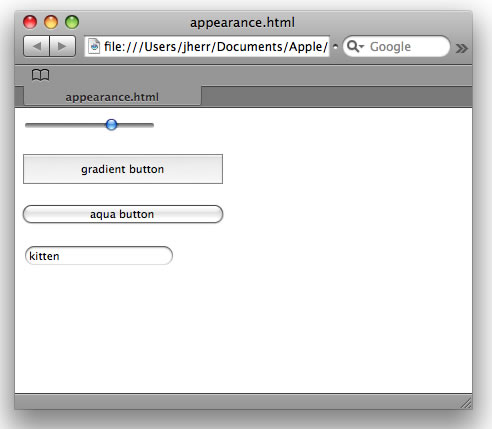492x429 pixels.
Task: Click the gradient button
Action: tap(123, 169)
